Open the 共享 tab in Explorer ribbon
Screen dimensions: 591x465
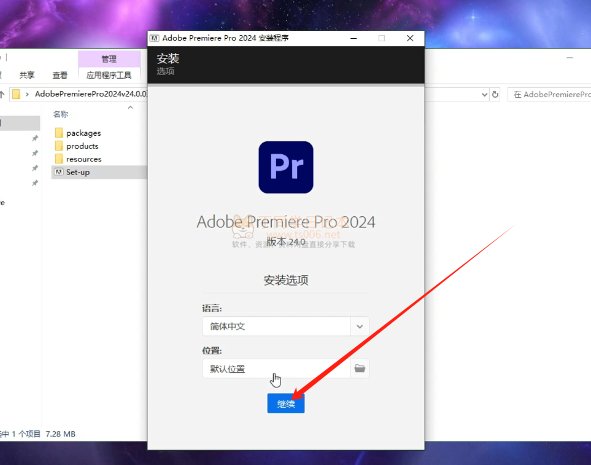tap(26, 75)
